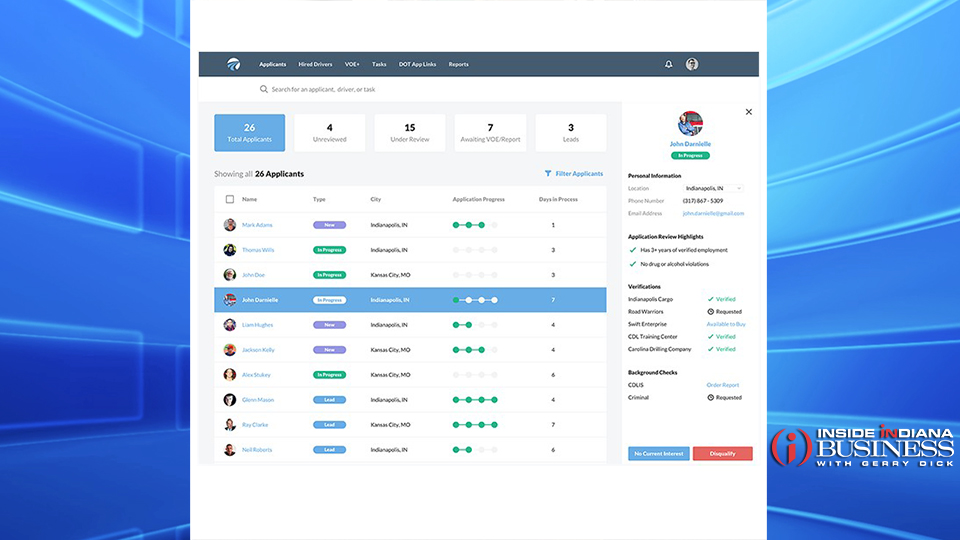Click the Carolina Drilling Company verified checkmark
This screenshot has height=540, width=960.
[x=711, y=349]
